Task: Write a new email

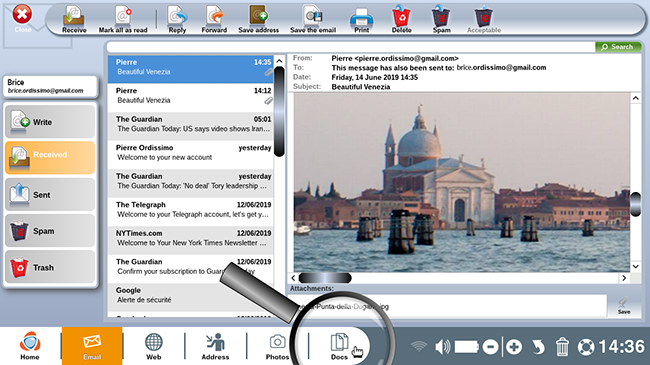Action: tap(50, 122)
